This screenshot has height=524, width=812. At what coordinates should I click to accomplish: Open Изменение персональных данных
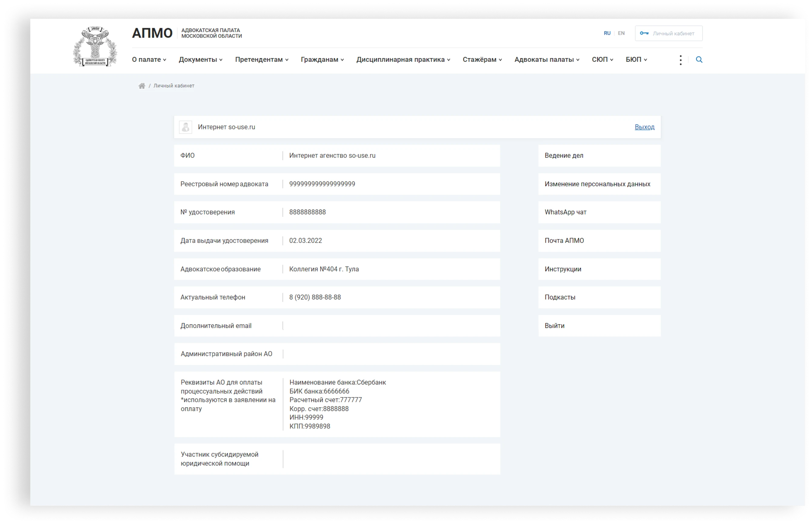[x=599, y=184]
